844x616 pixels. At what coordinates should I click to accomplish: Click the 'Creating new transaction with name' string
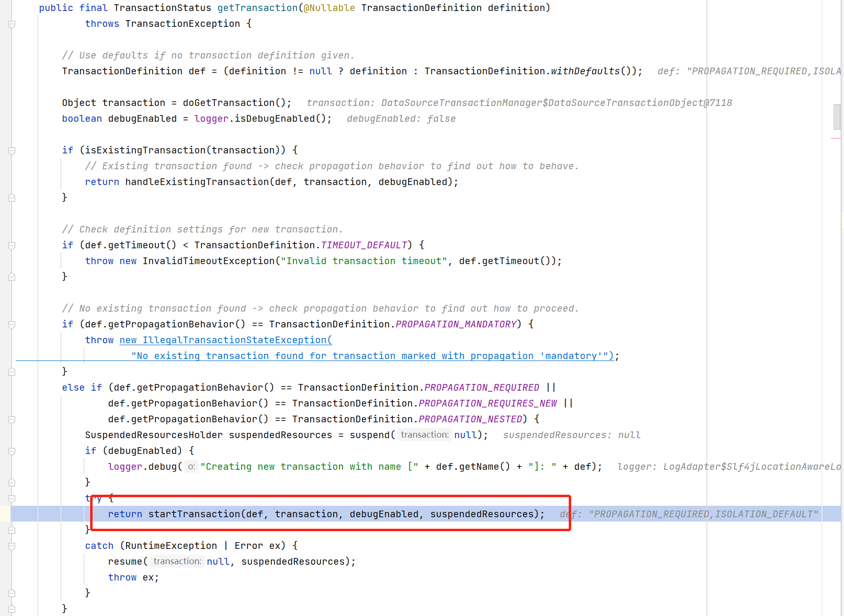click(309, 467)
